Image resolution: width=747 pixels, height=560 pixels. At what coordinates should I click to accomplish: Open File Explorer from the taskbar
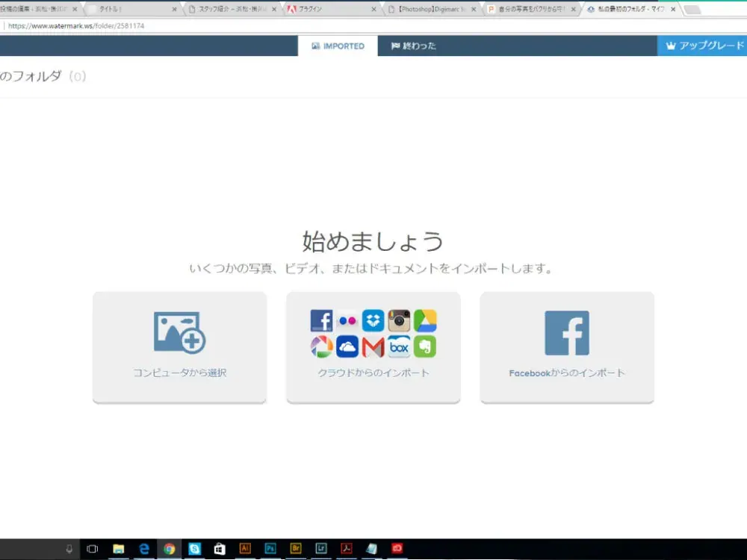pos(118,549)
